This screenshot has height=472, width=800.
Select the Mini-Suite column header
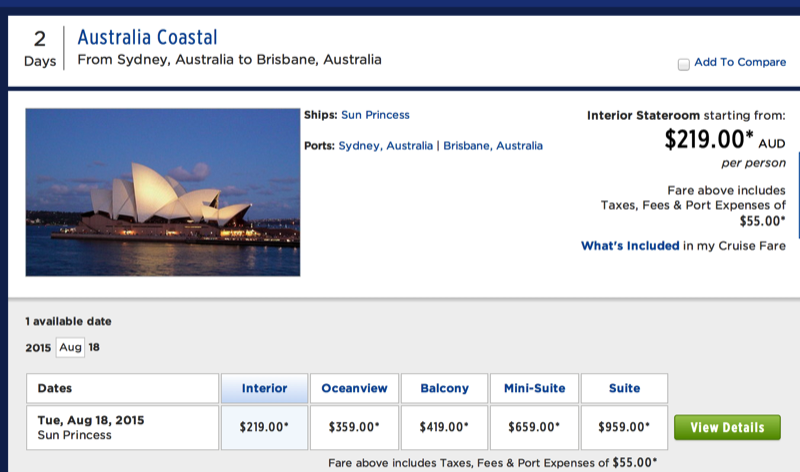pyautogui.click(x=534, y=388)
